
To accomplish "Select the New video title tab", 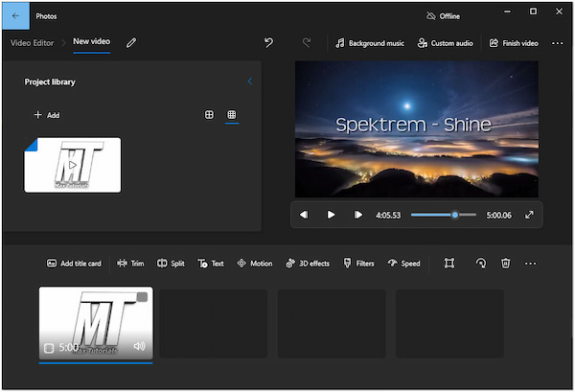I will click(92, 41).
